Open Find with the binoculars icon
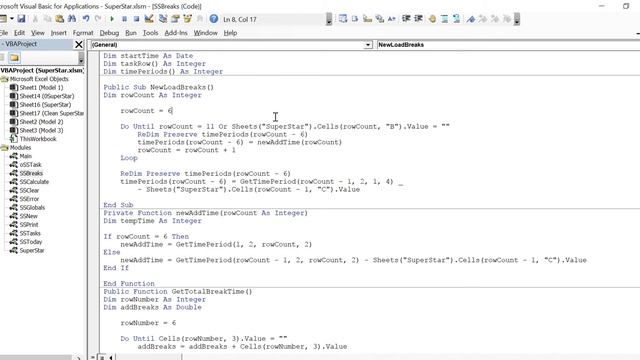Screen dimensions: 640x360 click(72, 19)
